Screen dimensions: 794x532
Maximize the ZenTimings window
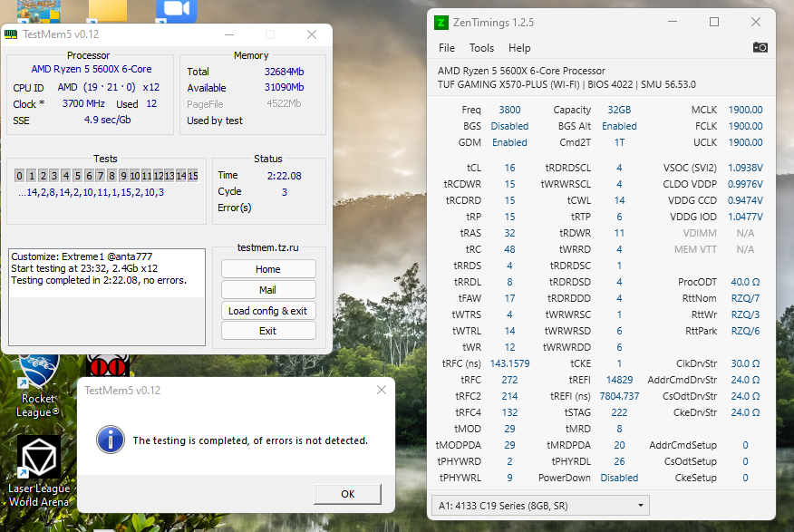click(x=714, y=22)
